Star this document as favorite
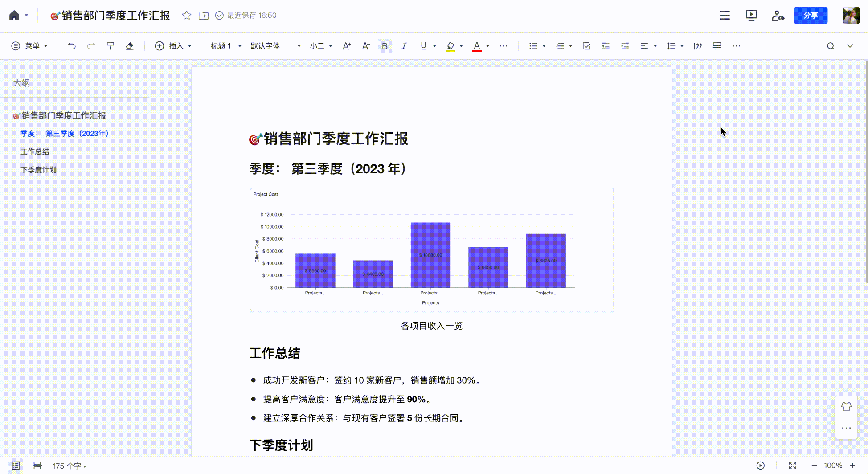Image resolution: width=868 pixels, height=474 pixels. [x=186, y=15]
